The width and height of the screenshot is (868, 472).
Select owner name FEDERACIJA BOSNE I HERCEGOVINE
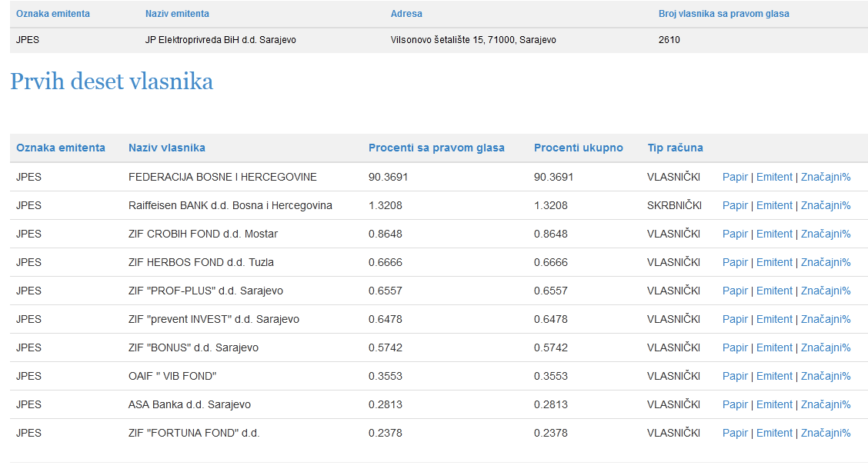(222, 177)
